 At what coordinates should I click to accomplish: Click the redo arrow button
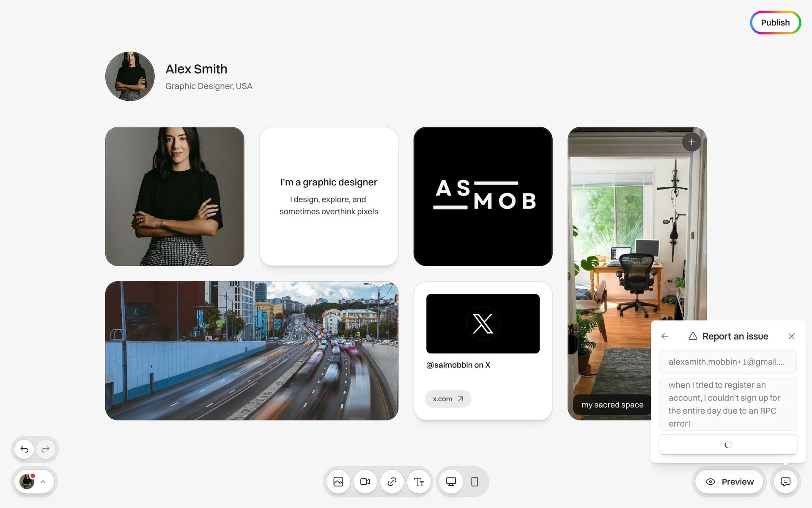(46, 449)
